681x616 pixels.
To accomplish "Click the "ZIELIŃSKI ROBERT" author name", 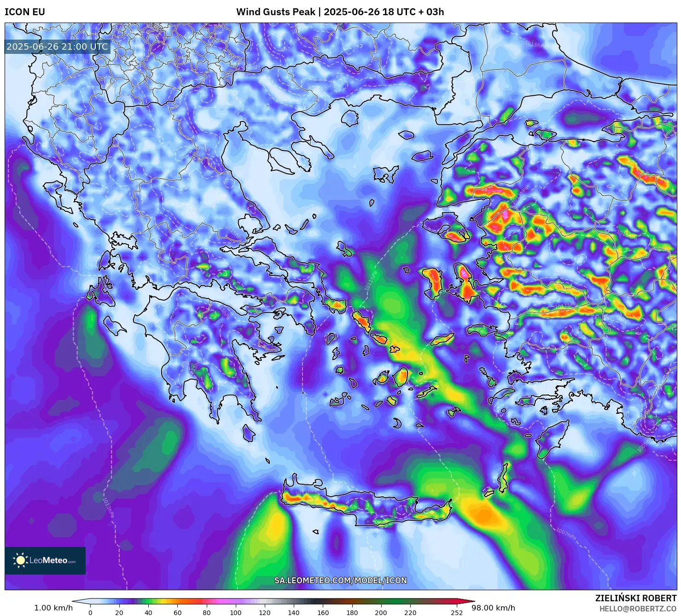I will coord(636,598).
